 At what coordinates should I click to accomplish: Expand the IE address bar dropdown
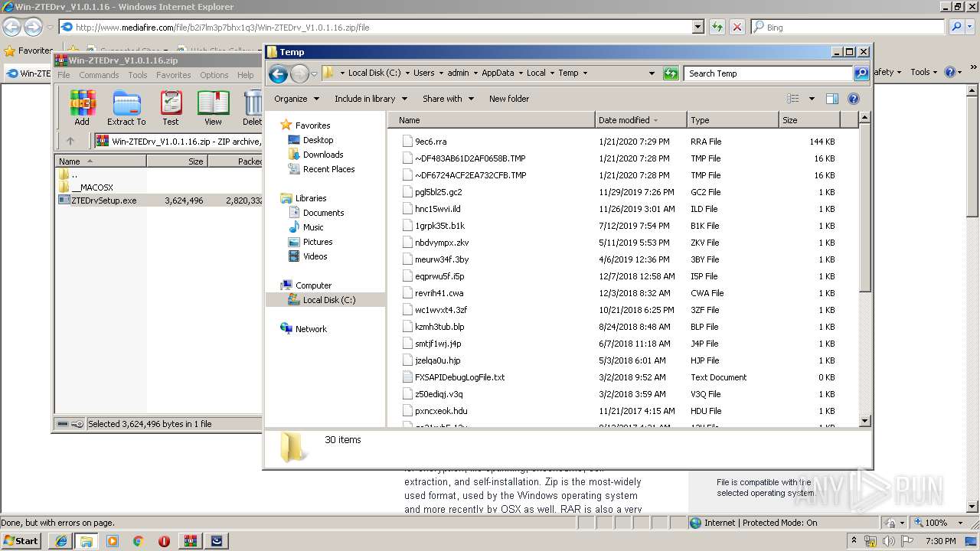(697, 27)
